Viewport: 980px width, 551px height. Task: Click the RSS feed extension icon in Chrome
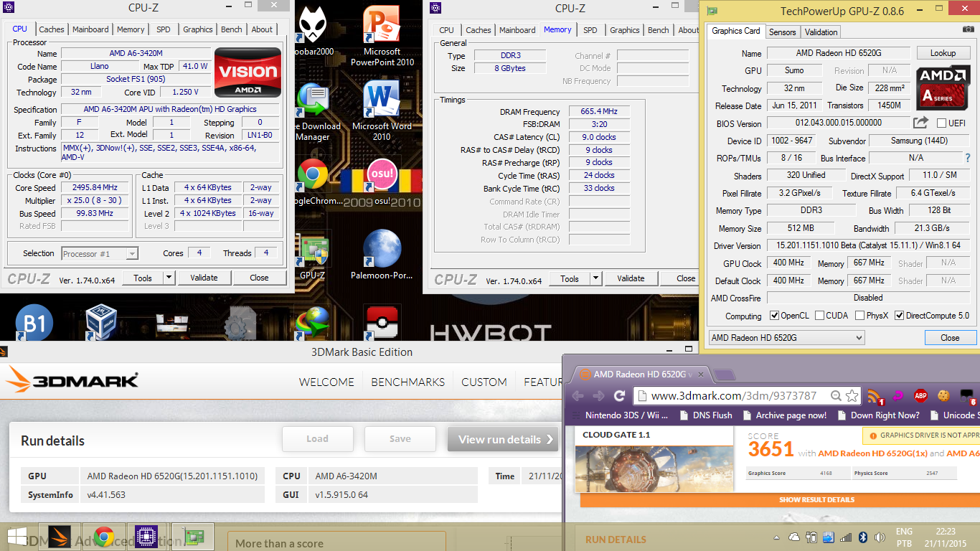point(875,396)
